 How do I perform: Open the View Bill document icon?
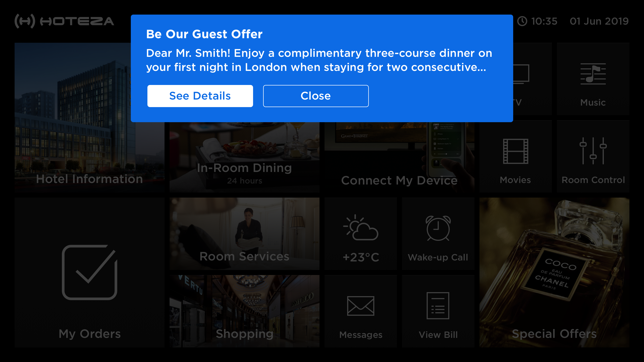(x=438, y=305)
